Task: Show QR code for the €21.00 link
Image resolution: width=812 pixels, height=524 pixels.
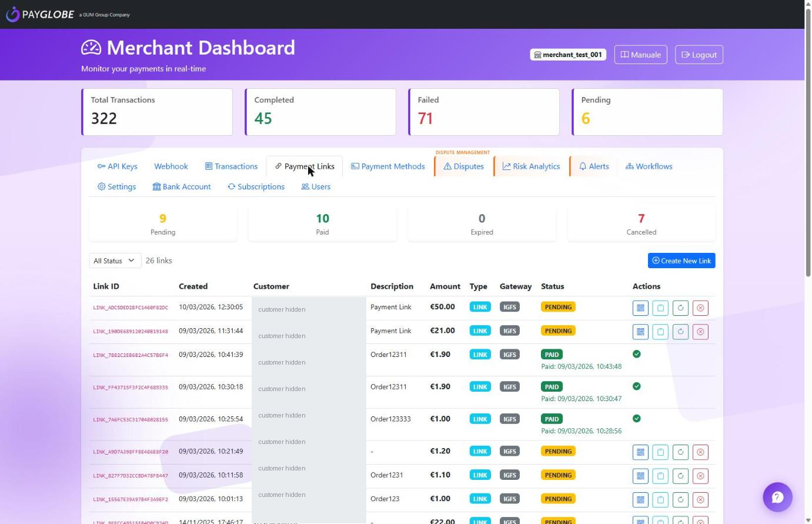Action: click(x=640, y=332)
